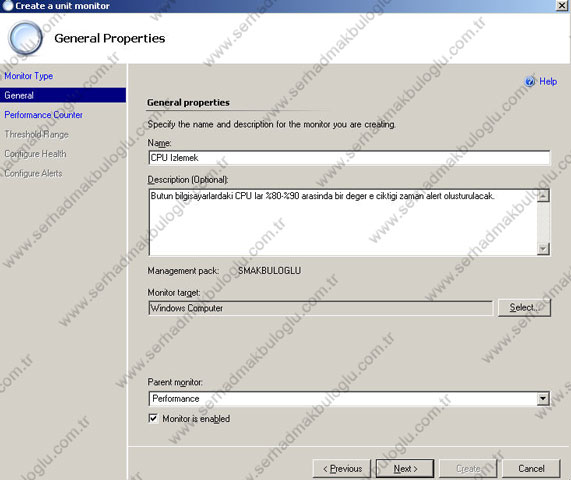This screenshot has width=571, height=480.
Task: Click the Help question mark icon
Action: [x=530, y=81]
